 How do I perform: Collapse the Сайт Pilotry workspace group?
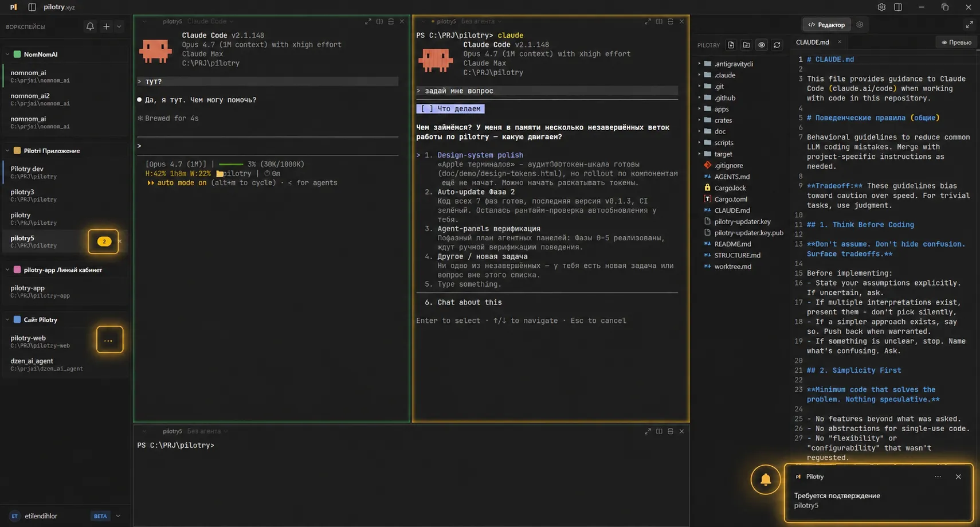coord(7,320)
